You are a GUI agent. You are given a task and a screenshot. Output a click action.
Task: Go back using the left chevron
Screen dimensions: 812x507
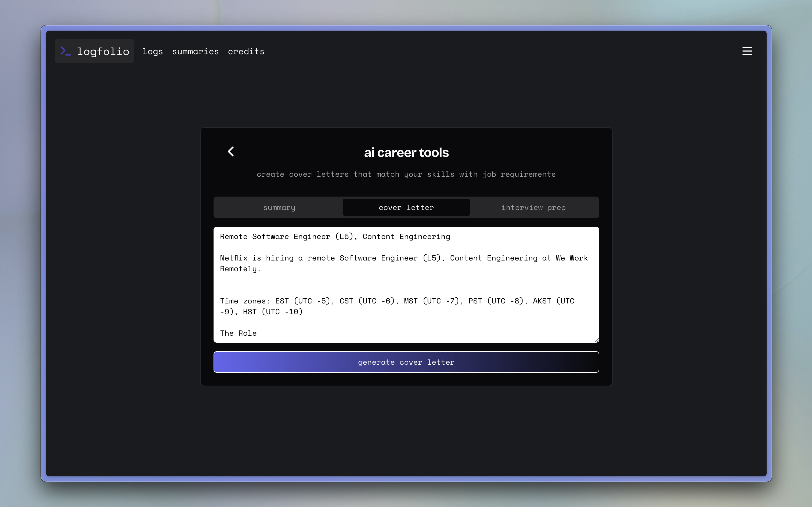(x=231, y=151)
